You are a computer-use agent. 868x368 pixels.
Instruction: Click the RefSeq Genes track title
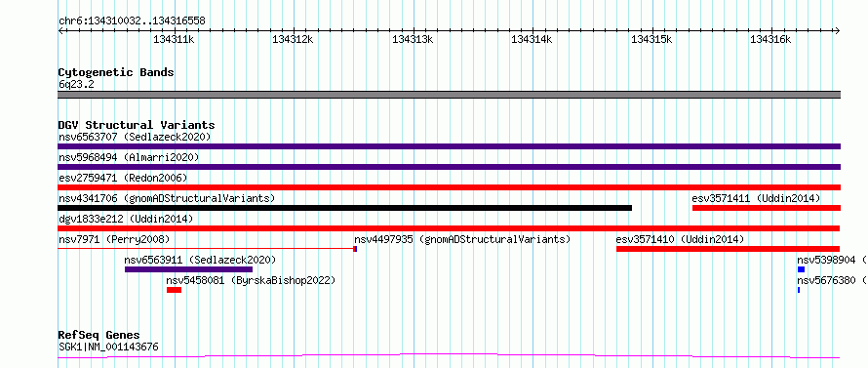99,336
